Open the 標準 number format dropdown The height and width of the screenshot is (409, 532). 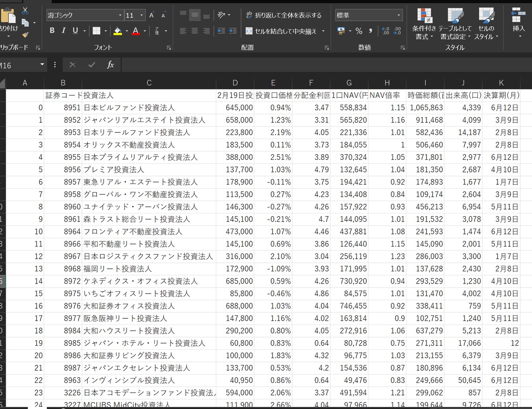click(399, 15)
